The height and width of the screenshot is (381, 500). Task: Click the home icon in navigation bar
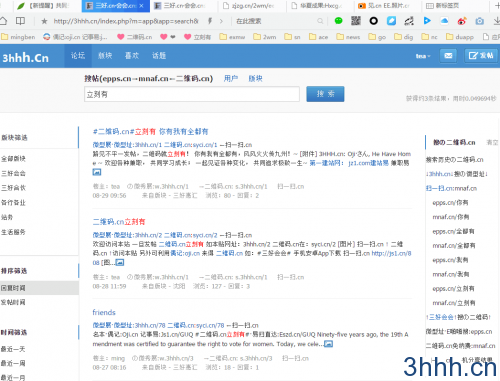coord(3,21)
